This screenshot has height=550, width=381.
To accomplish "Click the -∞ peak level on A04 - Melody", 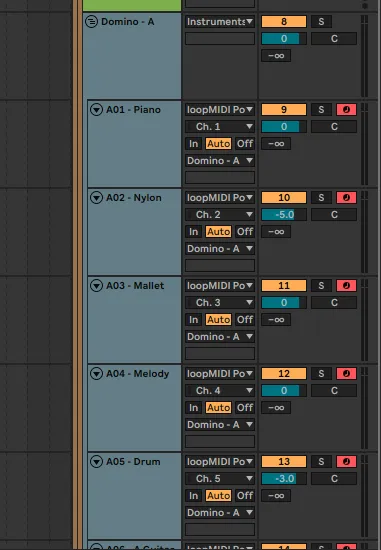I will [276, 408].
